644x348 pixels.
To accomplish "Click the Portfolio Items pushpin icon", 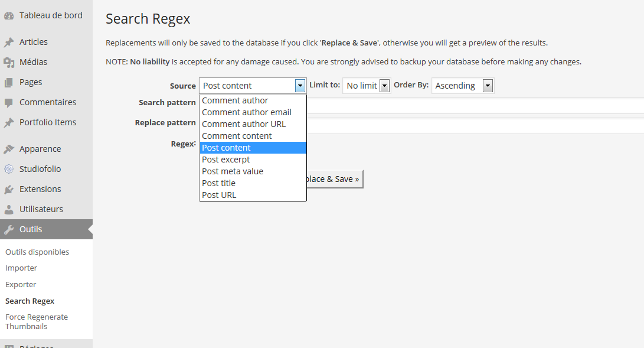I will (x=9, y=122).
